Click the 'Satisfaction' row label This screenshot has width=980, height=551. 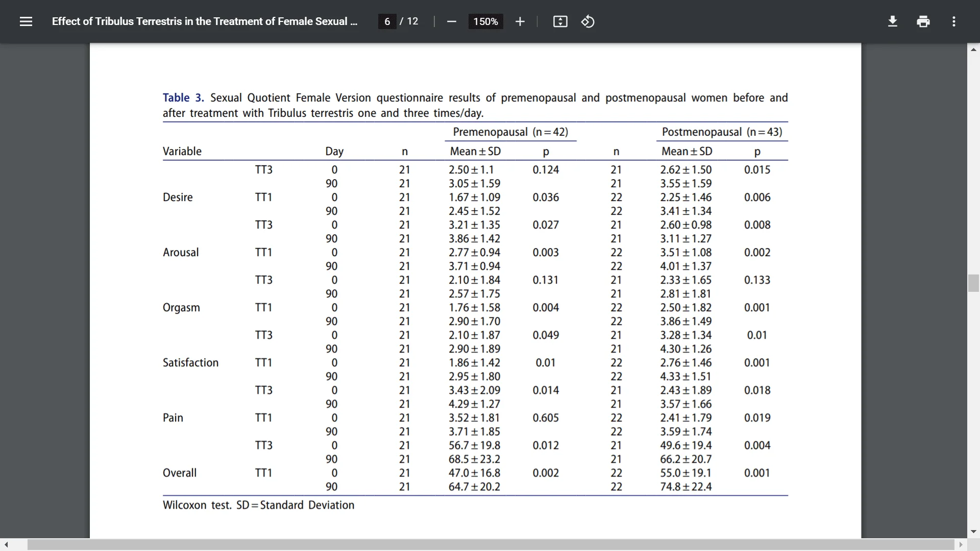click(x=190, y=363)
